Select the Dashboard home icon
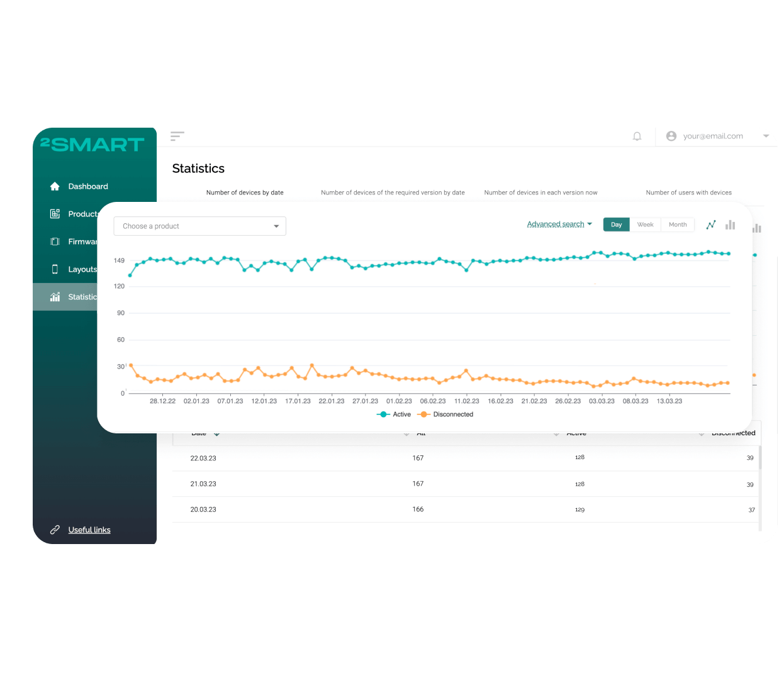Image resolution: width=784 pixels, height=673 pixels. point(55,186)
